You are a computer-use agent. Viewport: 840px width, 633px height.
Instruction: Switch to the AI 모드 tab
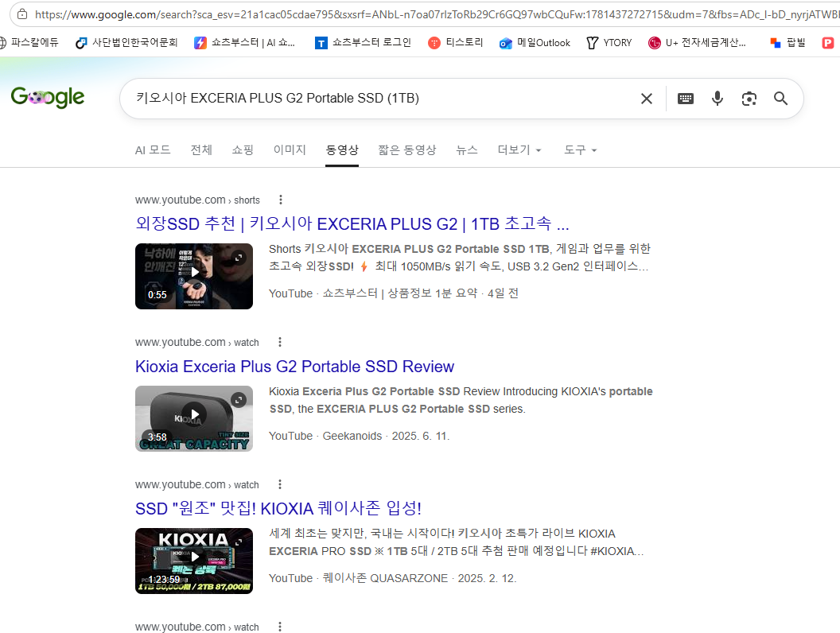153,150
